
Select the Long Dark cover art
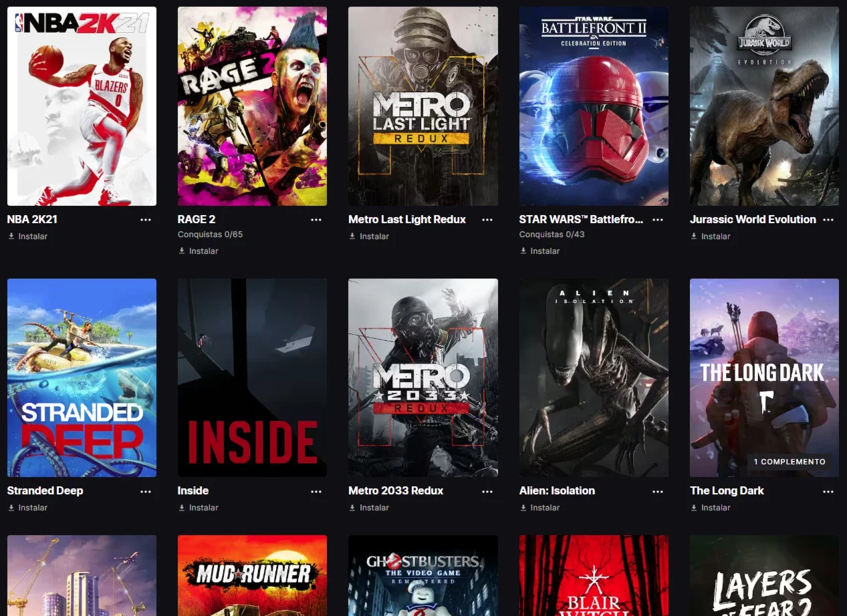point(764,377)
